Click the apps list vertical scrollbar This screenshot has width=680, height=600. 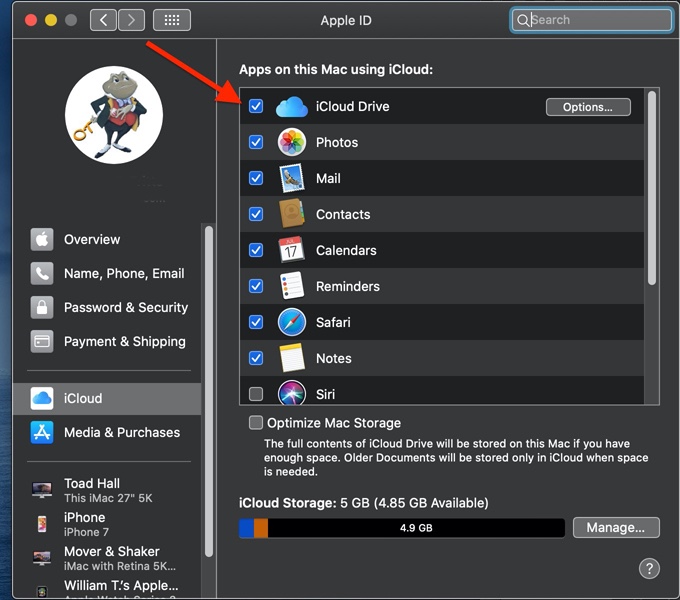pos(652,188)
